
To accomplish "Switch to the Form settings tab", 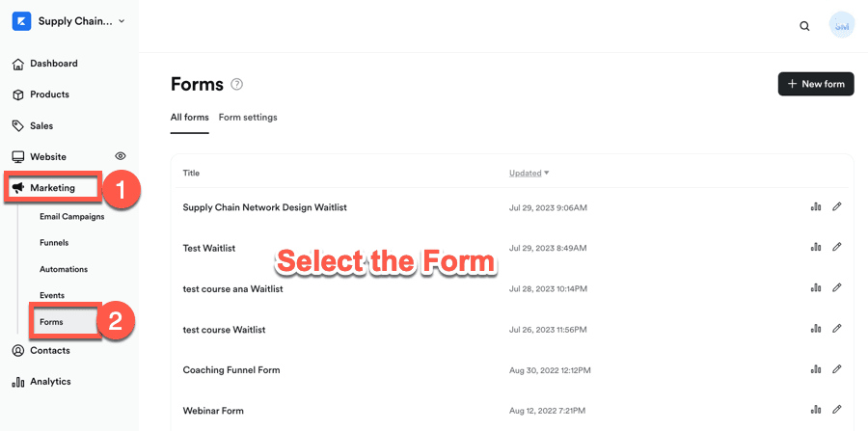I will [x=248, y=118].
